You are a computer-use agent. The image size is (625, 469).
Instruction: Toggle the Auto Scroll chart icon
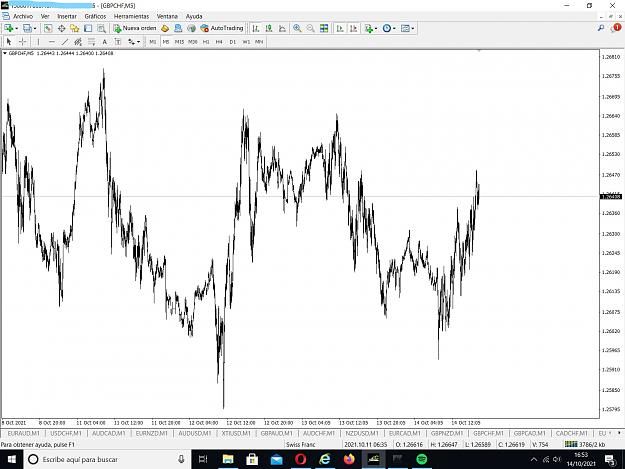pos(340,28)
